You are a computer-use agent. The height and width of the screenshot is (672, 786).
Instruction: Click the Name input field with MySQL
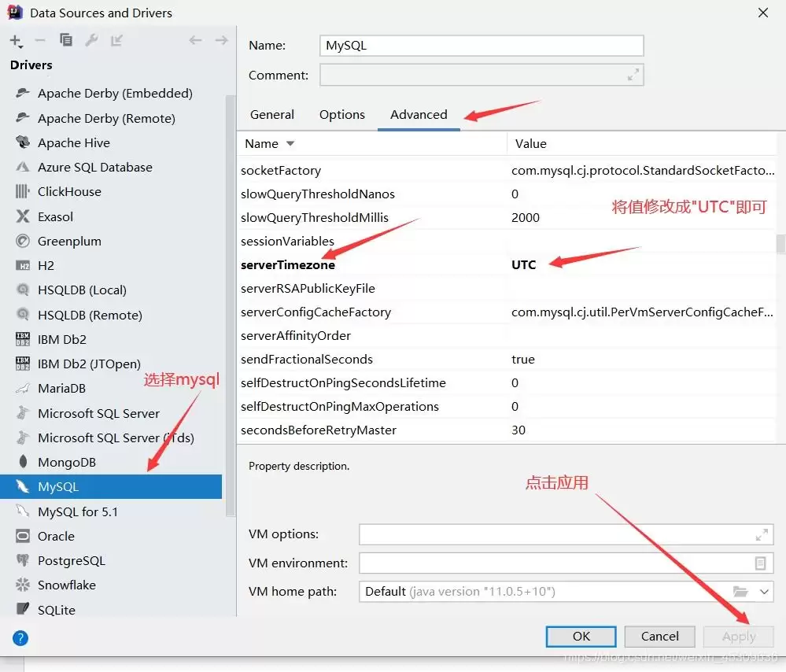point(482,46)
